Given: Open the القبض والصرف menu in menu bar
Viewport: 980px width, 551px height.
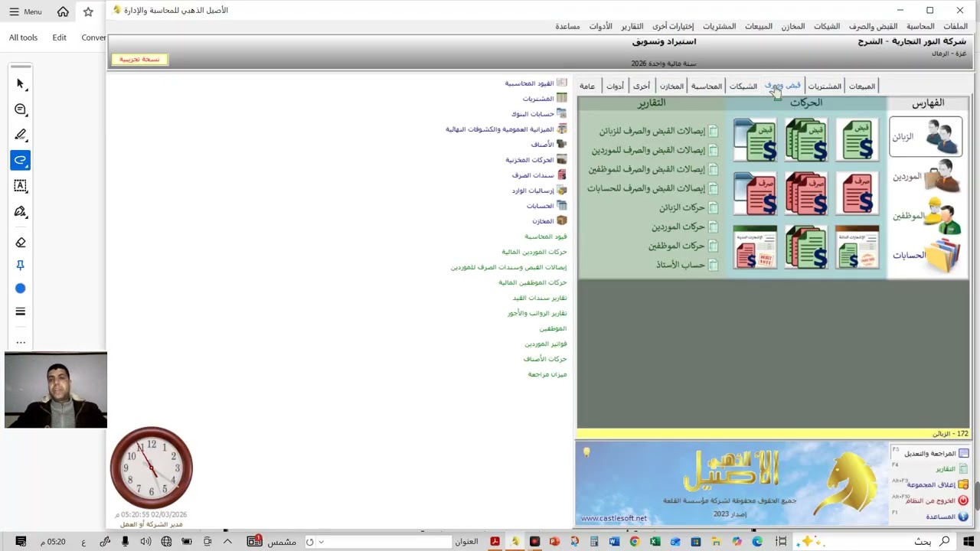Looking at the screenshot, I should coord(873,26).
